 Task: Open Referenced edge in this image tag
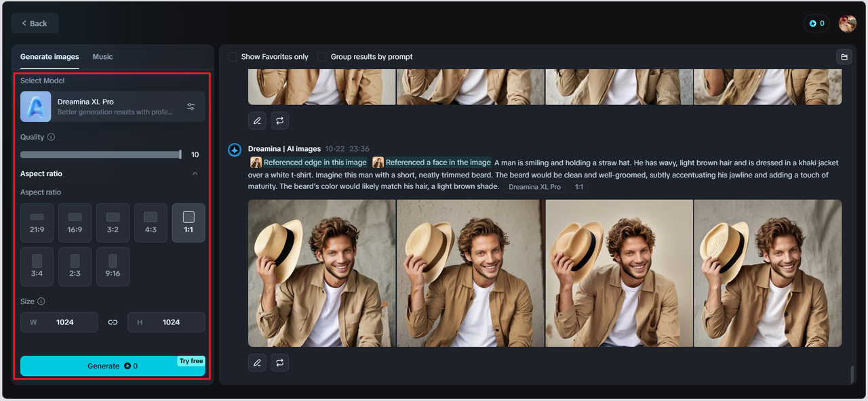coord(309,163)
